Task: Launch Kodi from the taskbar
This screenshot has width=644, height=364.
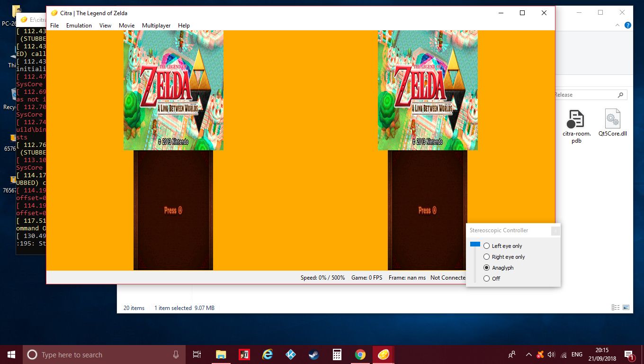Action: pos(291,355)
